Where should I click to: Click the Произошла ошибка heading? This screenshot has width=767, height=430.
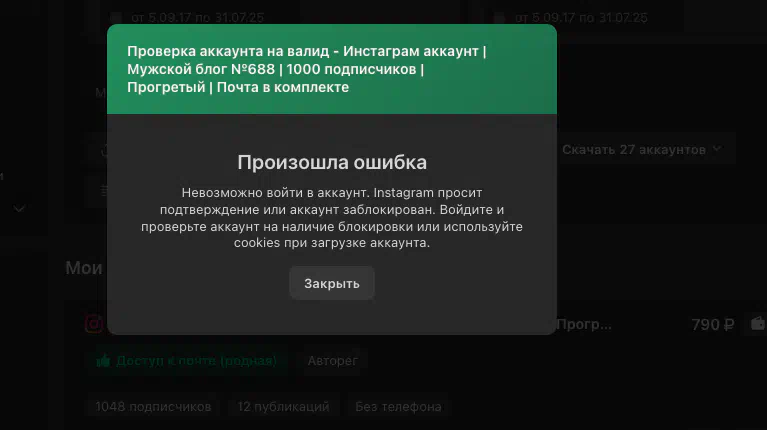332,162
